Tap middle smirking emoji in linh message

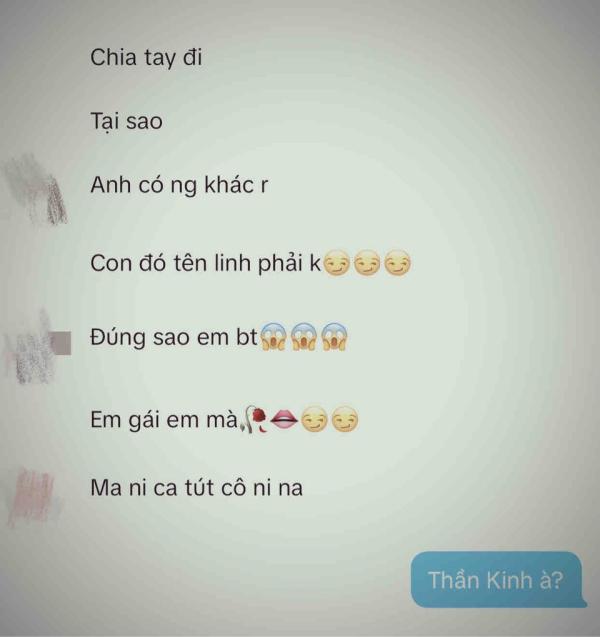tap(368, 263)
